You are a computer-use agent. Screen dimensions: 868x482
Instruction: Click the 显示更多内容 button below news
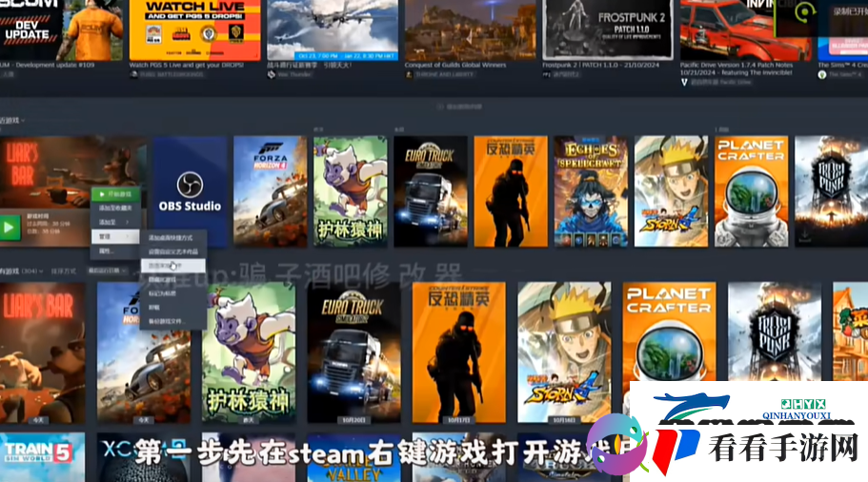(459, 107)
